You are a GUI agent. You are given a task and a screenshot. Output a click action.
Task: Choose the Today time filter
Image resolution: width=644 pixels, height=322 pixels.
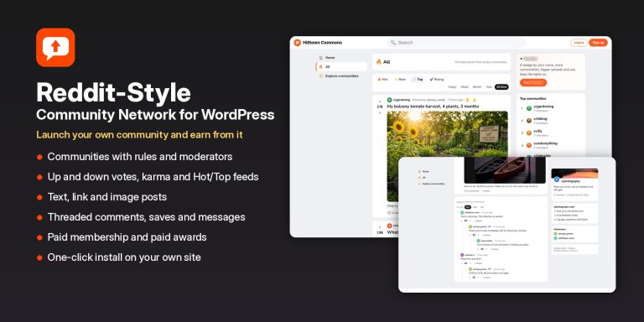coord(452,87)
